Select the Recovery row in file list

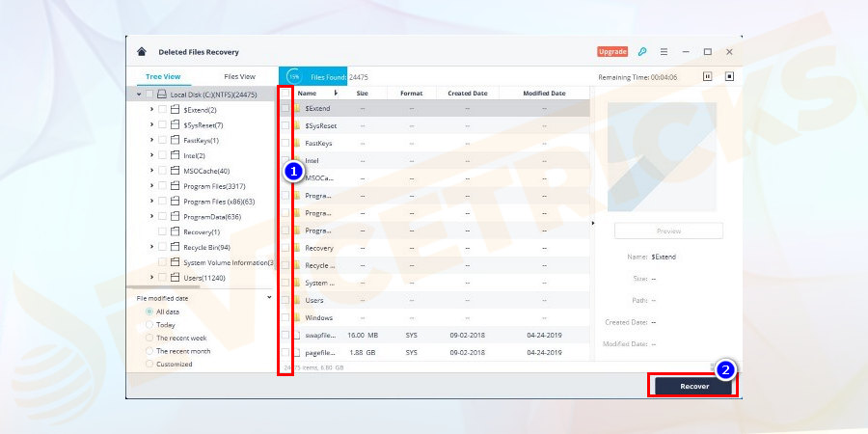[435, 248]
